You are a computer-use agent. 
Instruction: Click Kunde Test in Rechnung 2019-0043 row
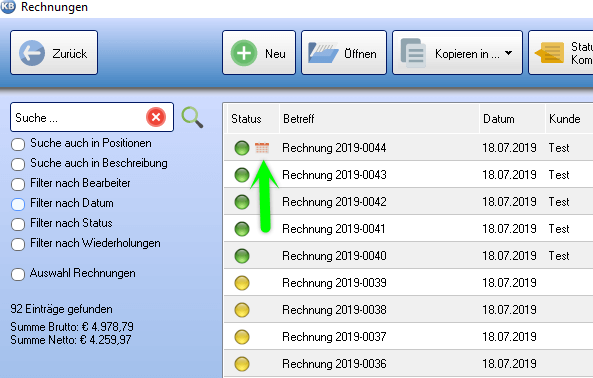[x=559, y=175]
